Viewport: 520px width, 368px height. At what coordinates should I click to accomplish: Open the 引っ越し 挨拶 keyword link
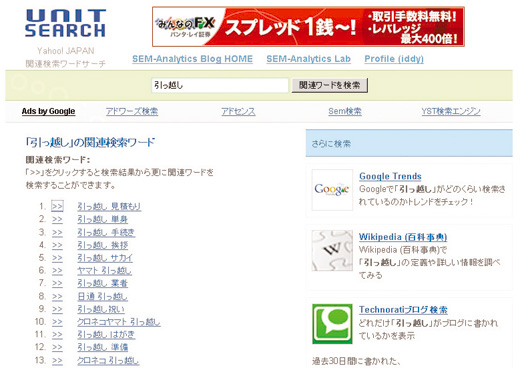click(x=103, y=245)
